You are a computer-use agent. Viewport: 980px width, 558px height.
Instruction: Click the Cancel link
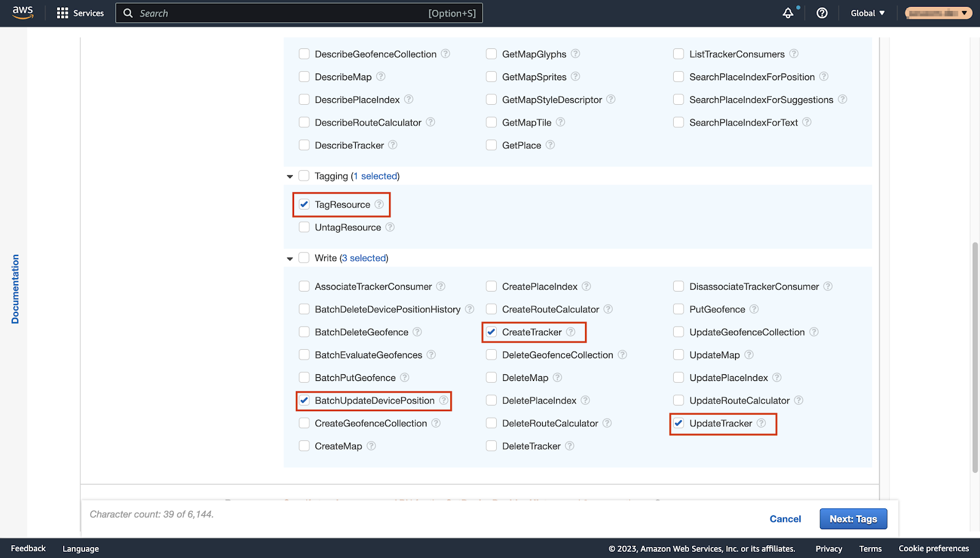click(785, 519)
